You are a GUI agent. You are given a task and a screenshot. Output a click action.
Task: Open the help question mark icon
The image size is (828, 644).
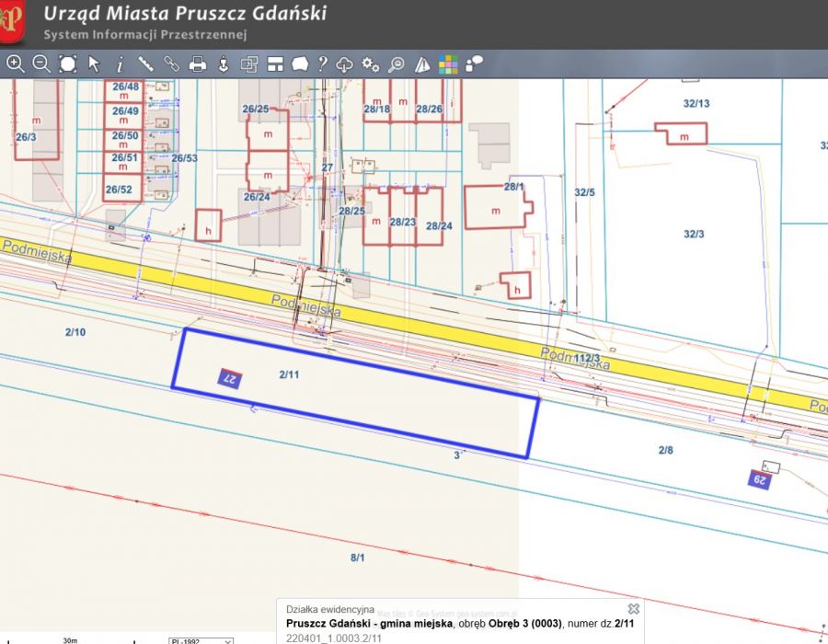[x=323, y=63]
